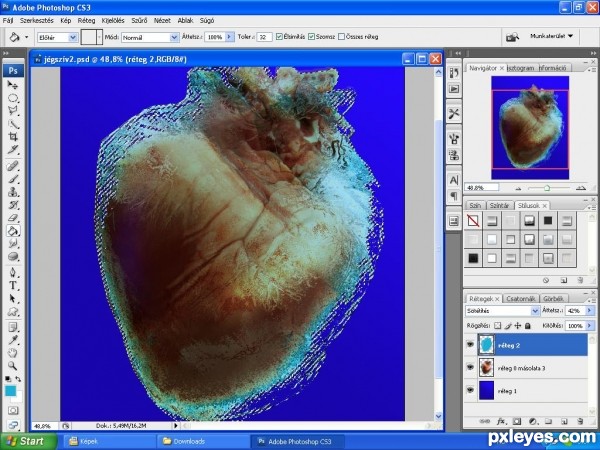
Task: Delete layer with trash icon in Layers panel
Action: (580, 421)
